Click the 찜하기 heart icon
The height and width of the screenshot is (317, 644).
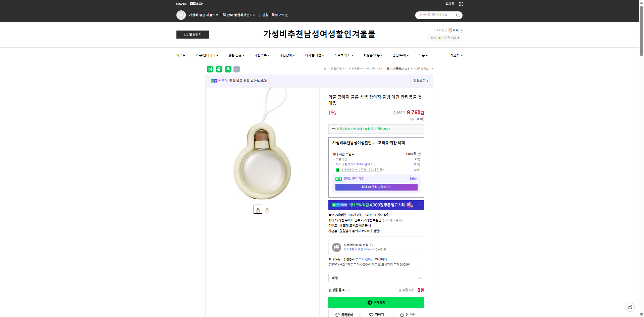376,314
